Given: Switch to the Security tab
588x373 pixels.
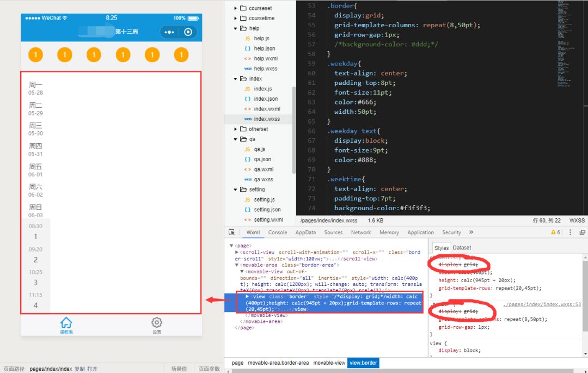Looking at the screenshot, I should point(451,233).
